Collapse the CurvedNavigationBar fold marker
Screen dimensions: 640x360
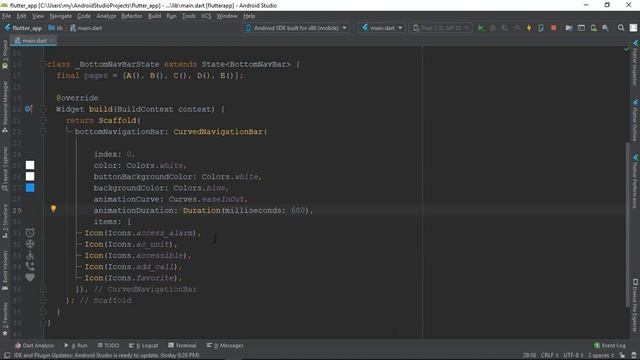coord(43,131)
